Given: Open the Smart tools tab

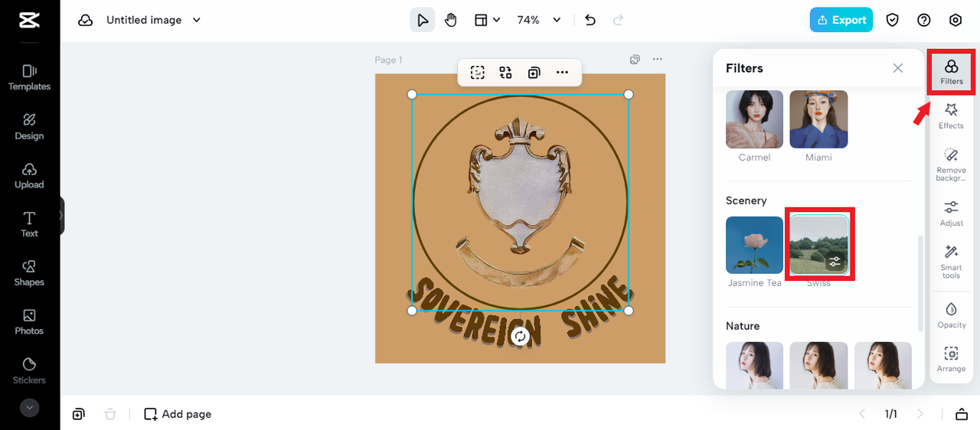Looking at the screenshot, I should (952, 262).
